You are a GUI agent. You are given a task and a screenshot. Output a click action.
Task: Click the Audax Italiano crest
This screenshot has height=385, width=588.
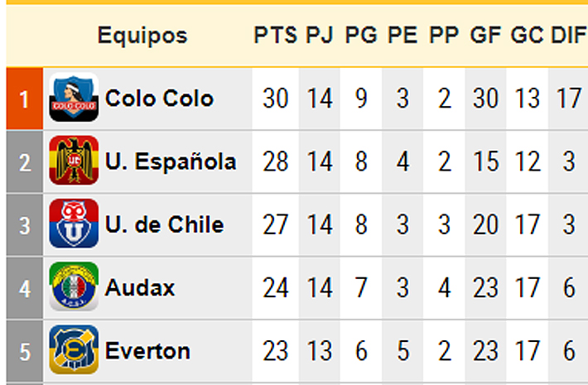tap(74, 286)
